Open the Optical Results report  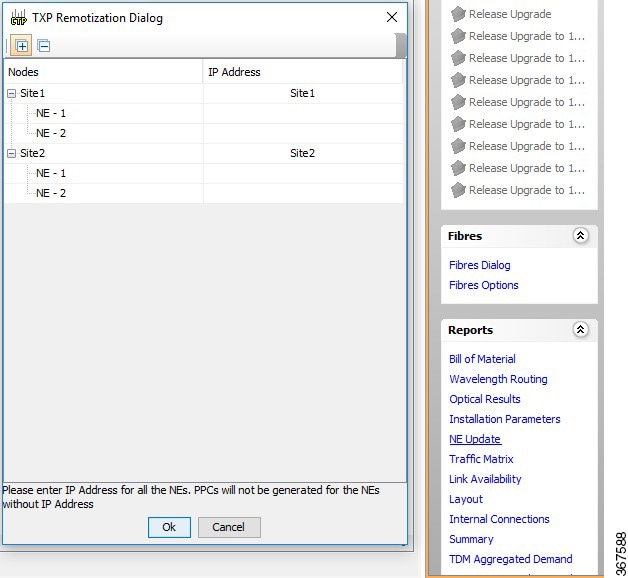tap(485, 399)
